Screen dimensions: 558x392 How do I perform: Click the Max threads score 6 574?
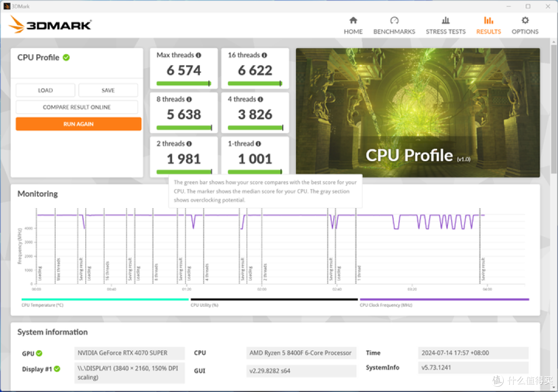point(183,70)
